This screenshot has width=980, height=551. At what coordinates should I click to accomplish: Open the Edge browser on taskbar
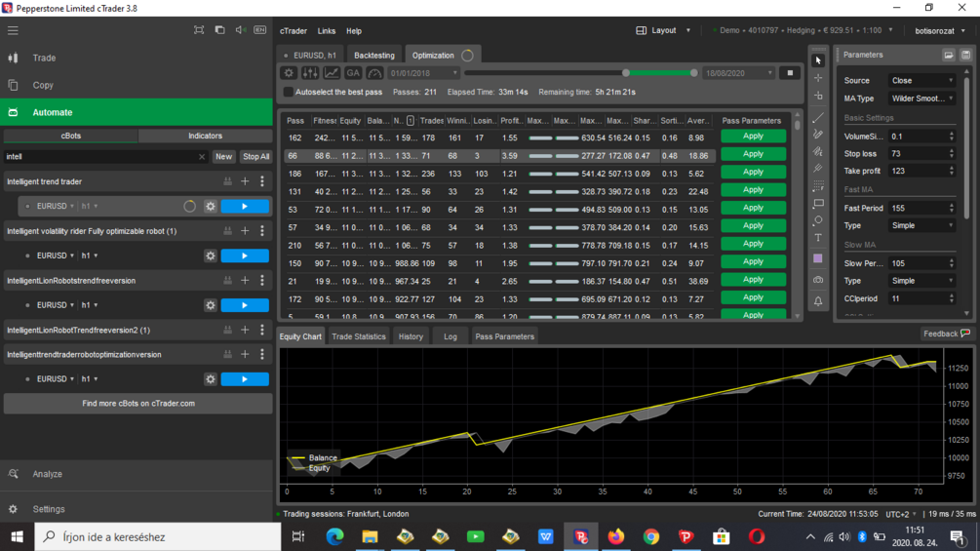(x=335, y=536)
